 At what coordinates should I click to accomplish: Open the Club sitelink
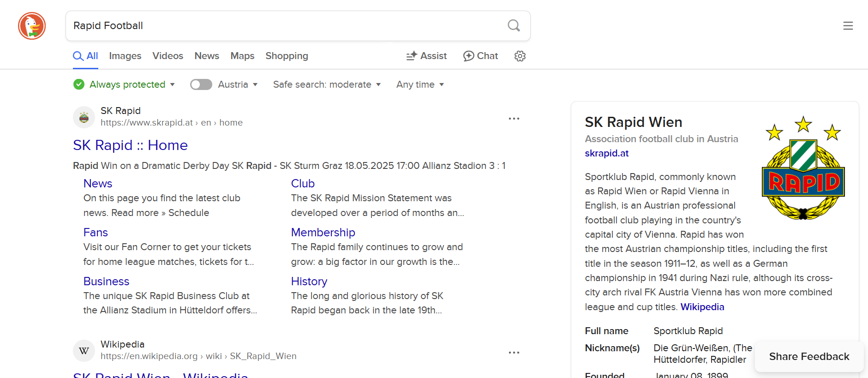coord(303,183)
